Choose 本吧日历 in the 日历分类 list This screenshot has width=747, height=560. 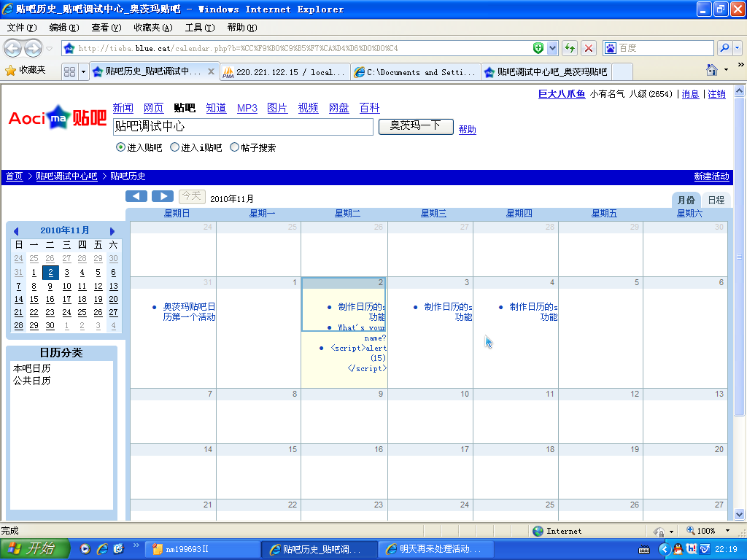31,368
